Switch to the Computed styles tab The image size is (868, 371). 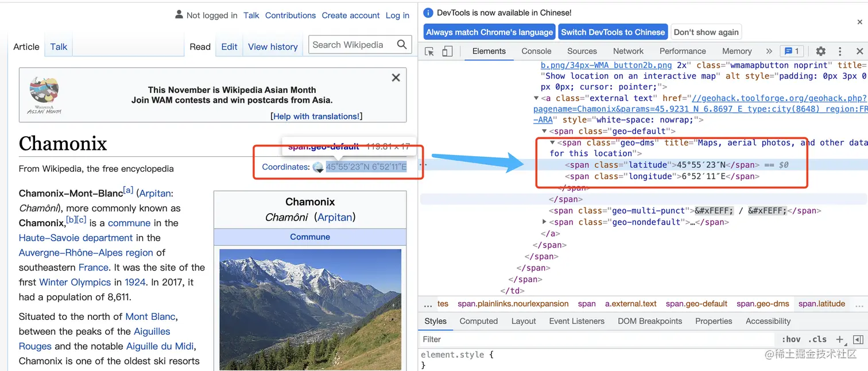point(479,321)
